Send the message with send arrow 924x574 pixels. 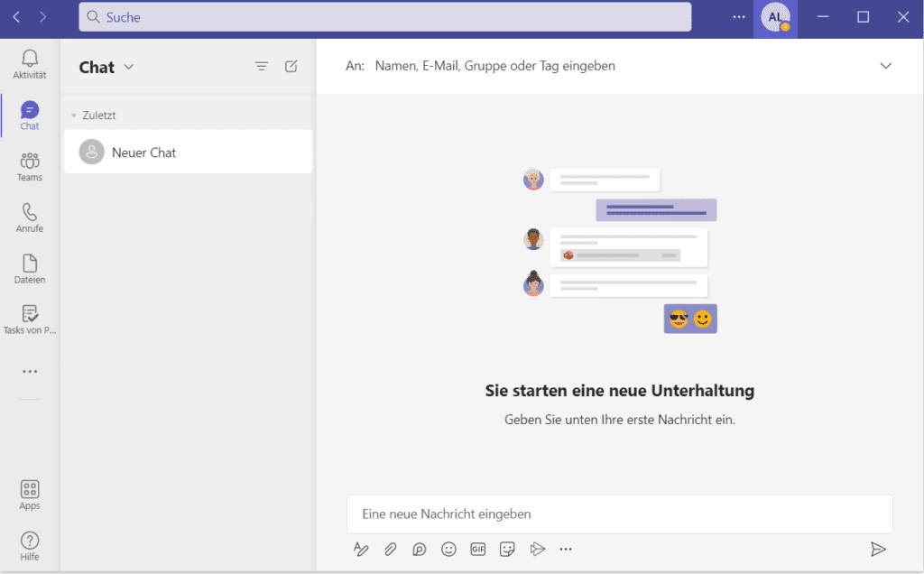pos(877,549)
